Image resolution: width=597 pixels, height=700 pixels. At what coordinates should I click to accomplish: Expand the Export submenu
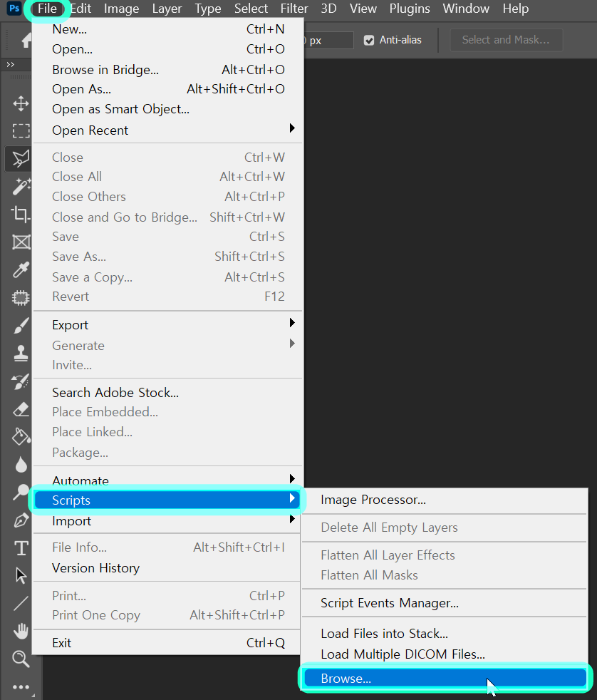point(168,324)
